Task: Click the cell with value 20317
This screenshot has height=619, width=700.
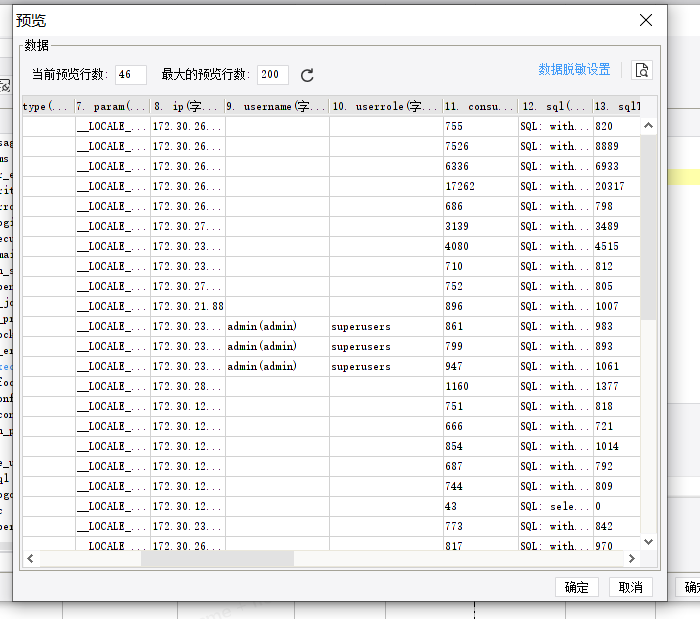Action: coord(617,186)
